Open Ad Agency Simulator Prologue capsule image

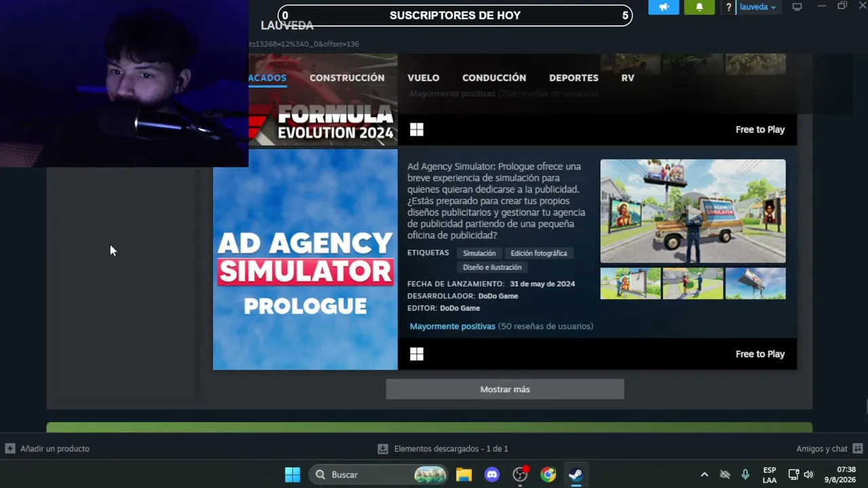pyautogui.click(x=305, y=260)
